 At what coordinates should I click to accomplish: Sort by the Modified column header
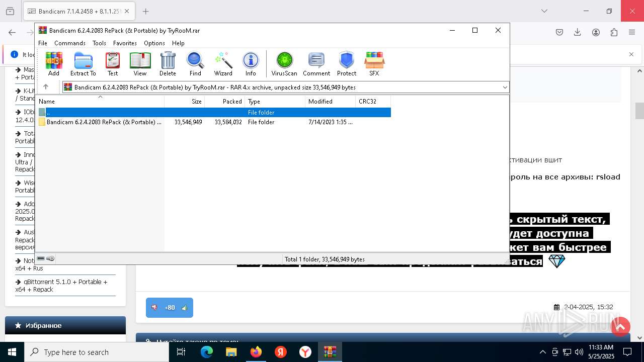tap(330, 101)
